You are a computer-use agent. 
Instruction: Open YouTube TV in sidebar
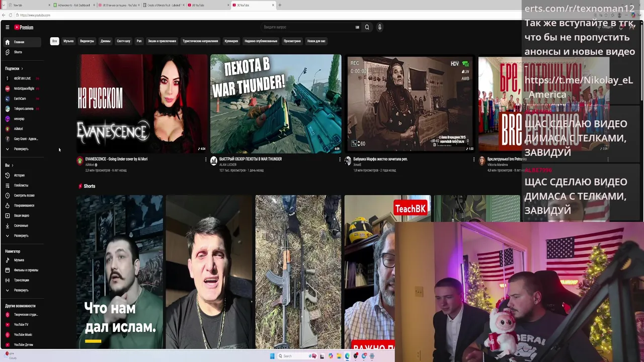22,325
